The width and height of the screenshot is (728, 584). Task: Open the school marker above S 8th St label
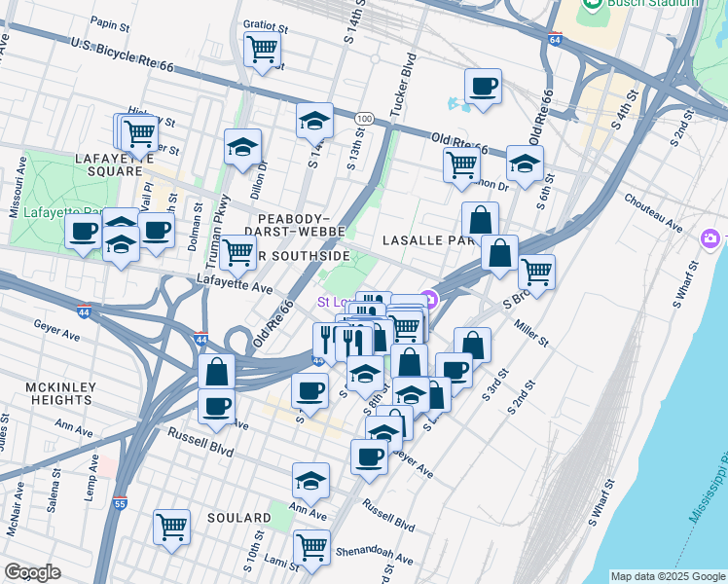click(x=365, y=376)
